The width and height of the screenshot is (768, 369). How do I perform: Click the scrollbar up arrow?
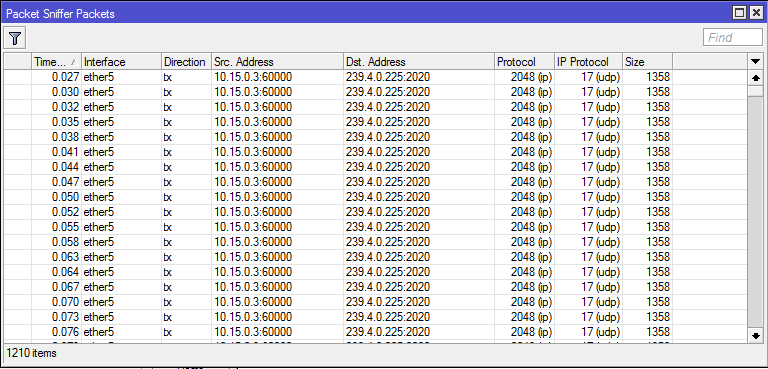(x=755, y=77)
